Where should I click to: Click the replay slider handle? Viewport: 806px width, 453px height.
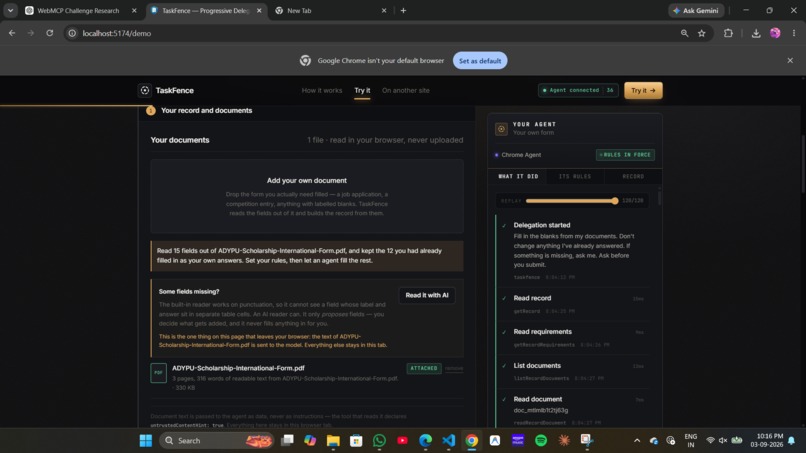615,201
